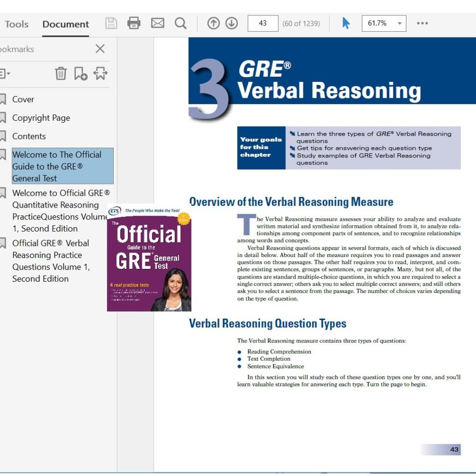
Task: Open the Verbal Reasoning Practice Questions bookmark
Action: [x=51, y=261]
